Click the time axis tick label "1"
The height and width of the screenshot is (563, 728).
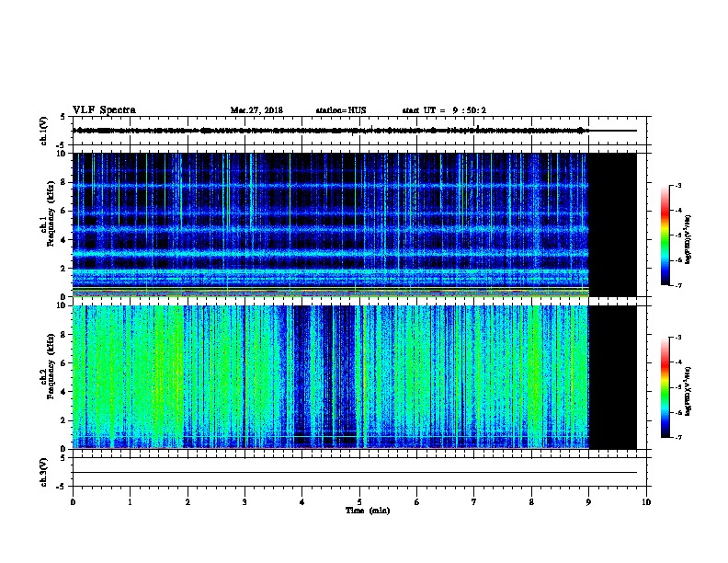click(130, 502)
